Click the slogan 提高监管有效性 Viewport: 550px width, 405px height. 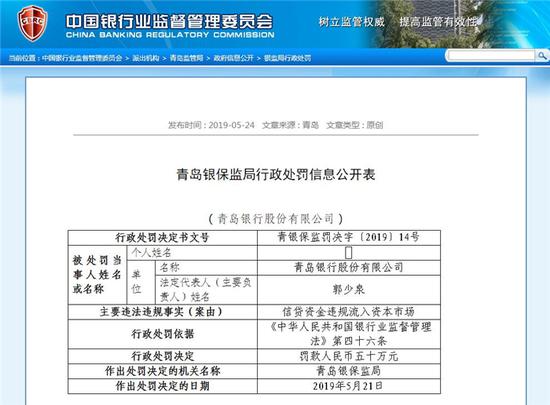439,22
